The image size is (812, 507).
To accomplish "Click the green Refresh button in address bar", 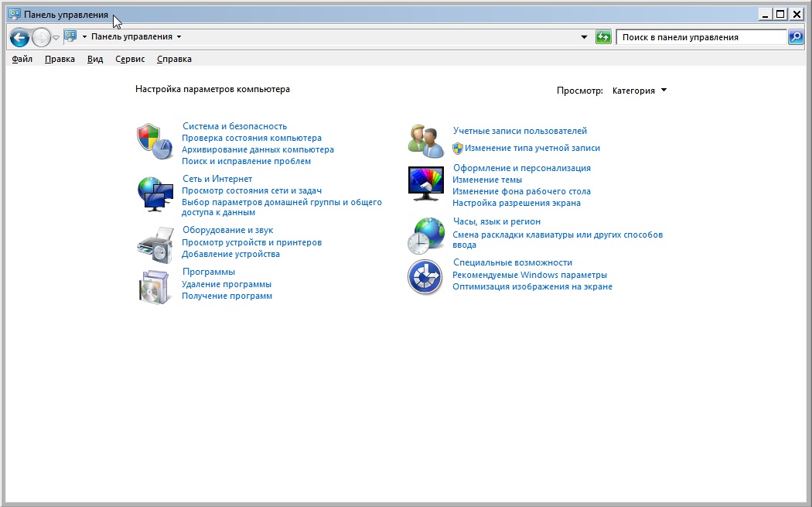I will pos(603,37).
